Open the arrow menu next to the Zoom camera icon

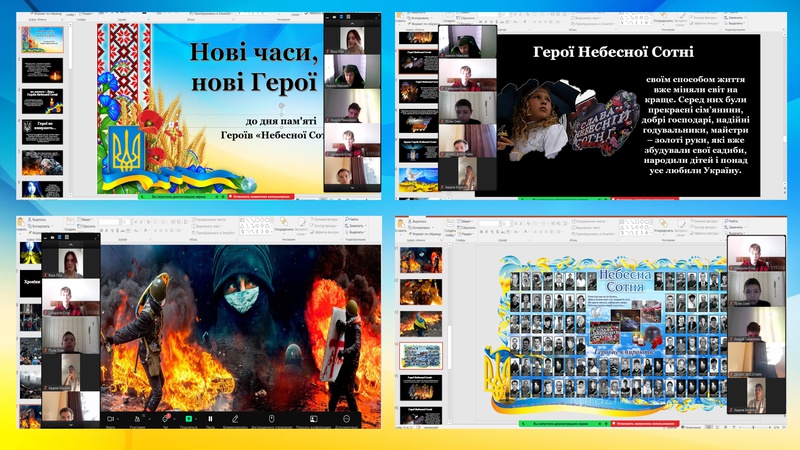(118, 419)
